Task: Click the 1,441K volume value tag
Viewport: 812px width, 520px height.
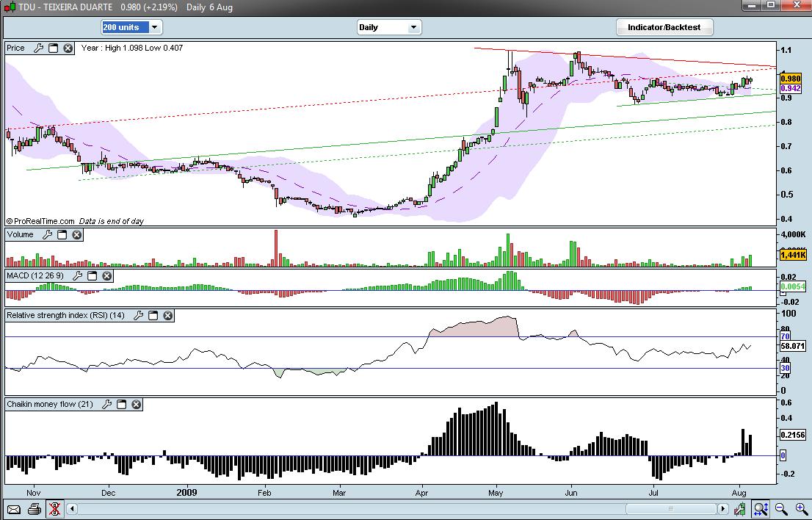Action: pyautogui.click(x=793, y=255)
